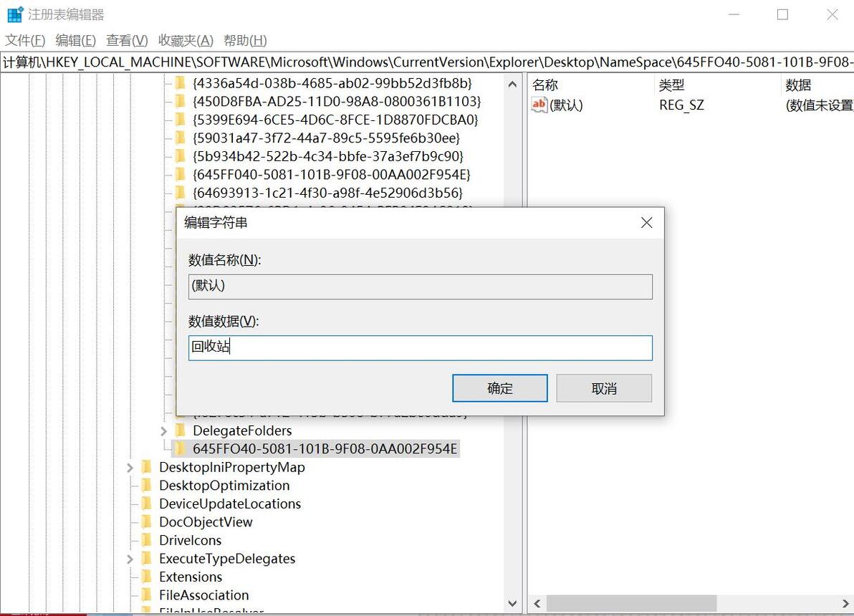Click the values pane scroll right arrow

click(845, 604)
